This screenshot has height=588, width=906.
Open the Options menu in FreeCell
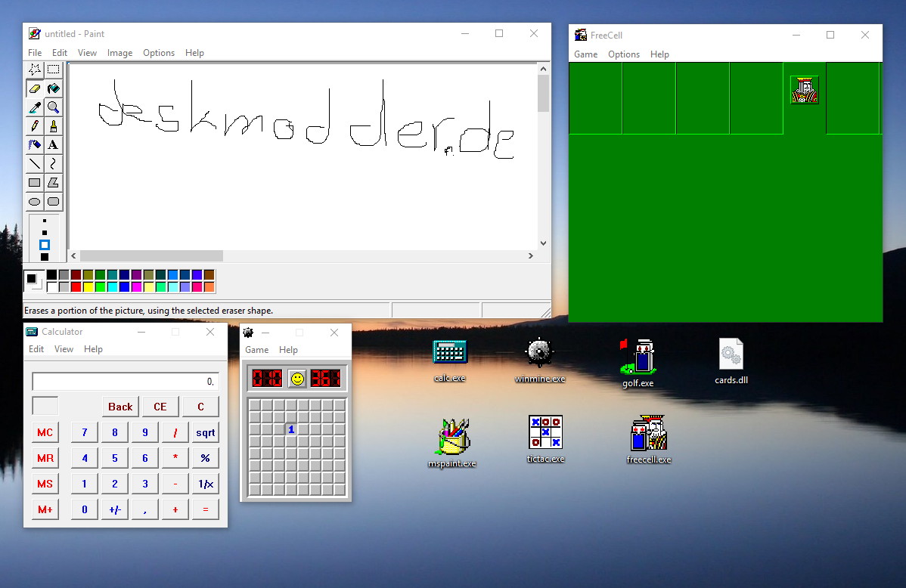pos(624,54)
